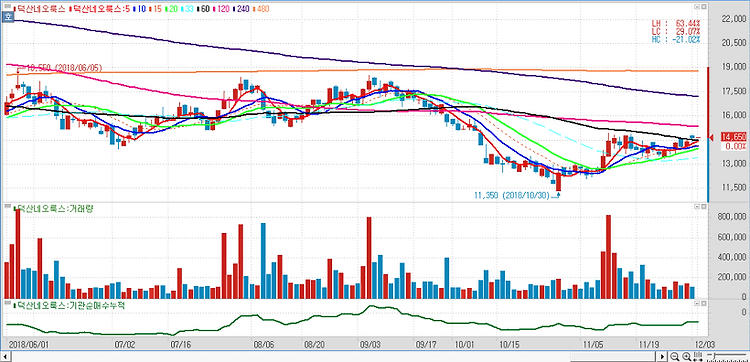Click the 600,000 volume axis label
Viewport: 750px width, 362px height.
[x=732, y=237]
